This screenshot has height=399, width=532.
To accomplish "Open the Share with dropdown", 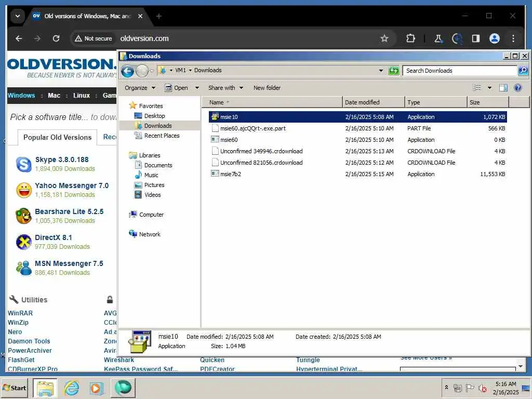I will point(225,88).
